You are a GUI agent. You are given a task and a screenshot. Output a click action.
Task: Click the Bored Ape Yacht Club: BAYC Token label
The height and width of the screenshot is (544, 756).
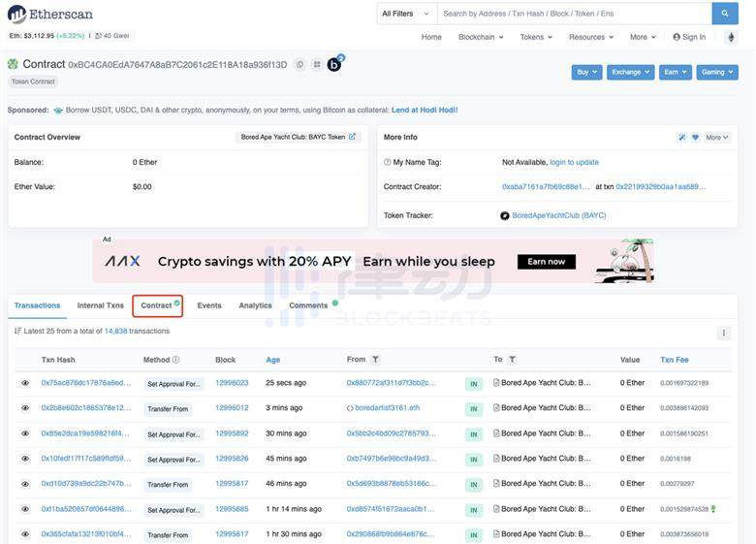[293, 137]
